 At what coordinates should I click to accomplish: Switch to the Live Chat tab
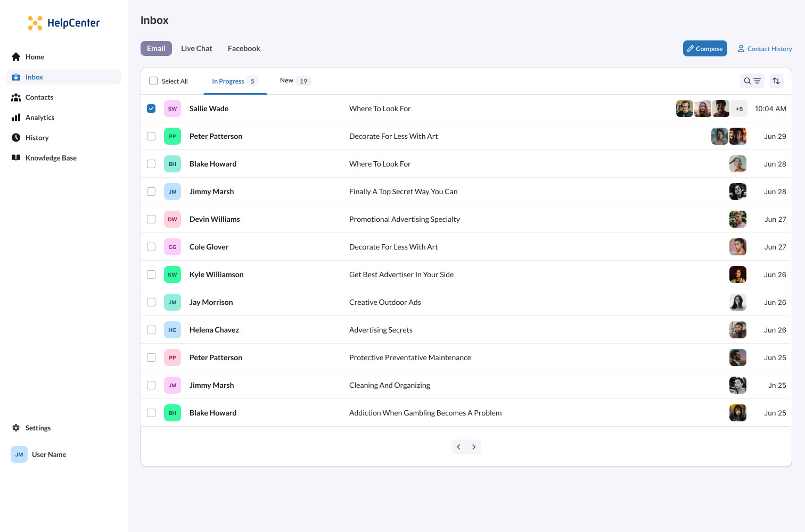tap(196, 48)
